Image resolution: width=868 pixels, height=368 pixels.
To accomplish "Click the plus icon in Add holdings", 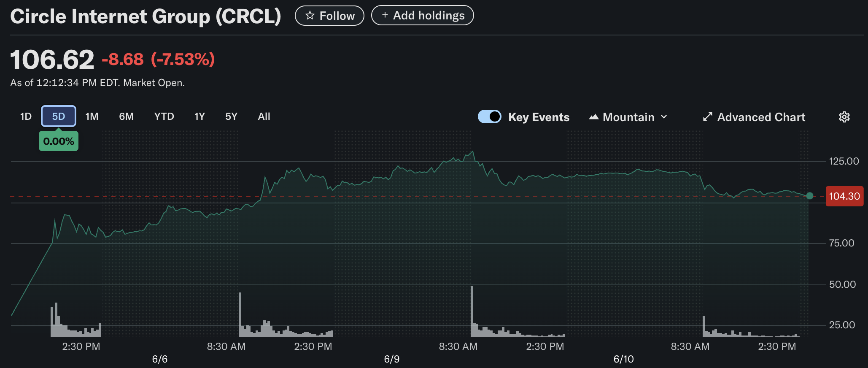I will click(x=385, y=15).
